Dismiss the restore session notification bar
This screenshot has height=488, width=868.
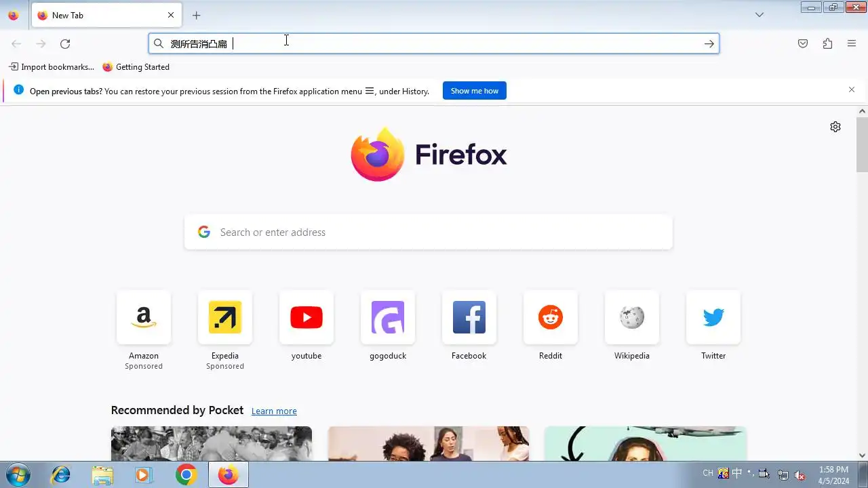coord(852,89)
